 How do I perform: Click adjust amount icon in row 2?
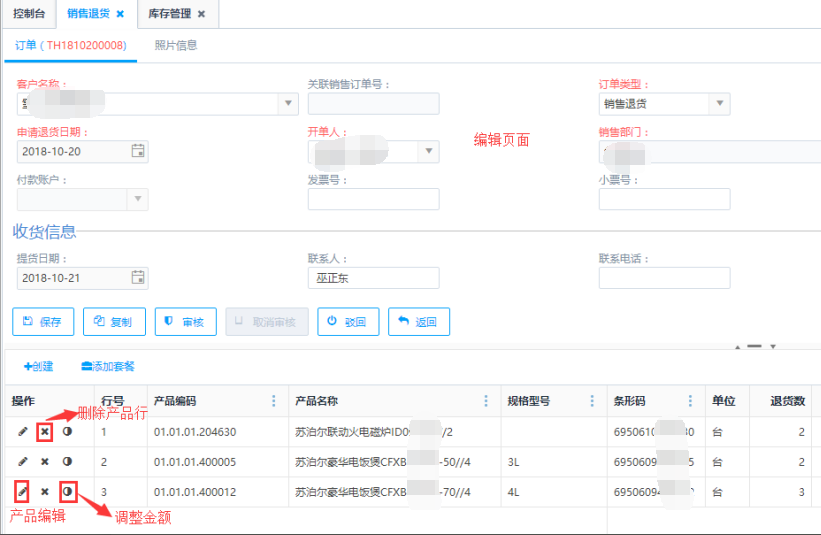tap(67, 462)
